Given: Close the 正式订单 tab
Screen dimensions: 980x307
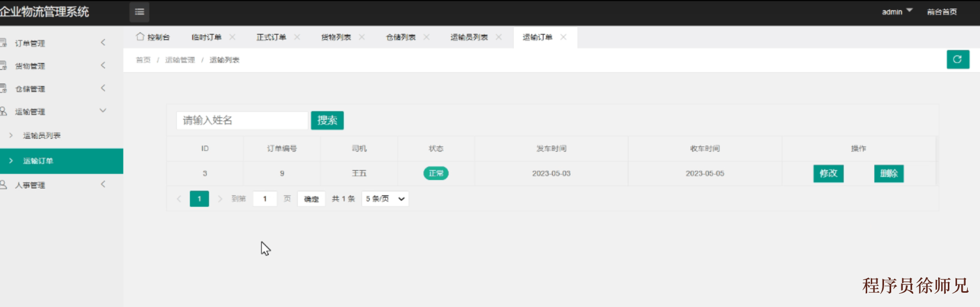Looking at the screenshot, I should point(297,37).
